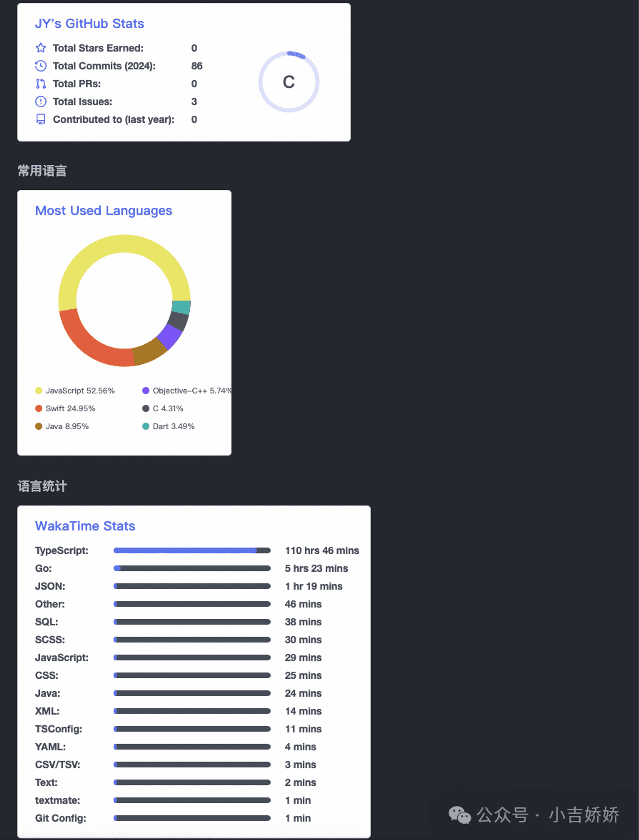Click the pull request icon beside Total PRs
Screen dimensions: 639x840
point(41,84)
